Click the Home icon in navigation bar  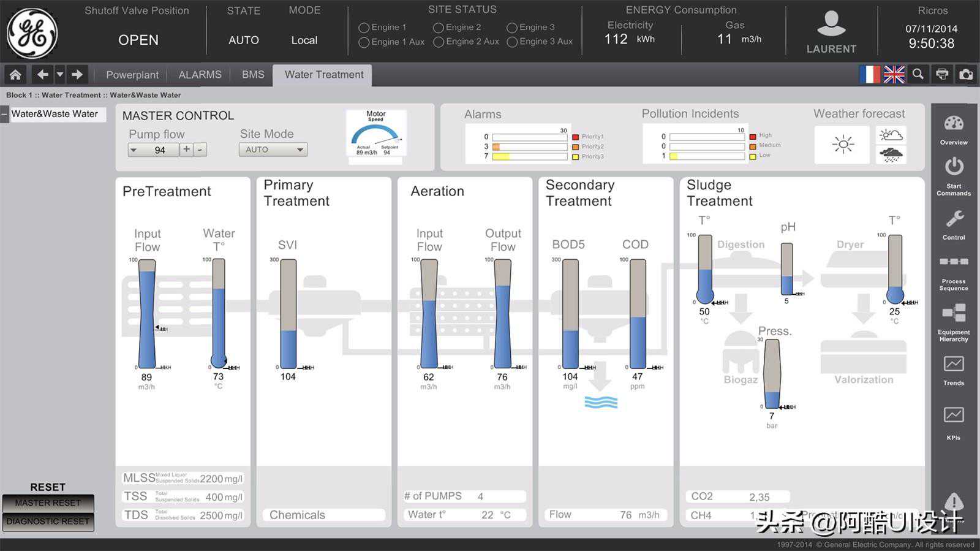coord(15,75)
